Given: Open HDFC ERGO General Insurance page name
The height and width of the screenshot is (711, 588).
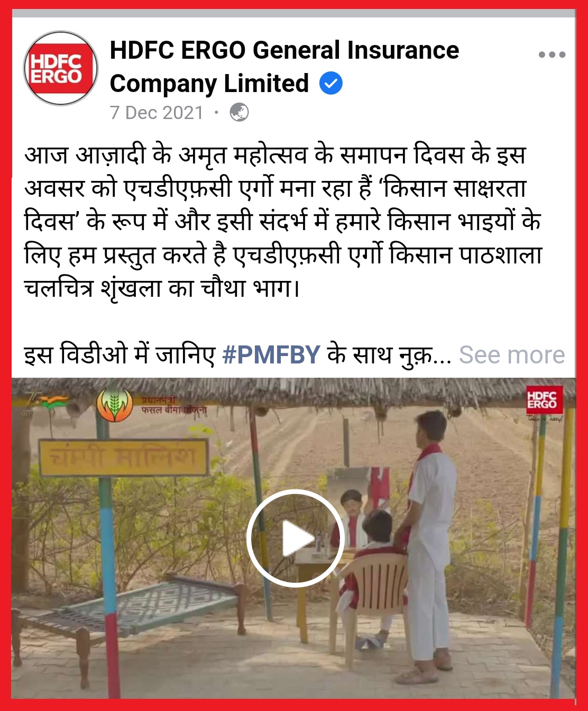Looking at the screenshot, I should [284, 67].
